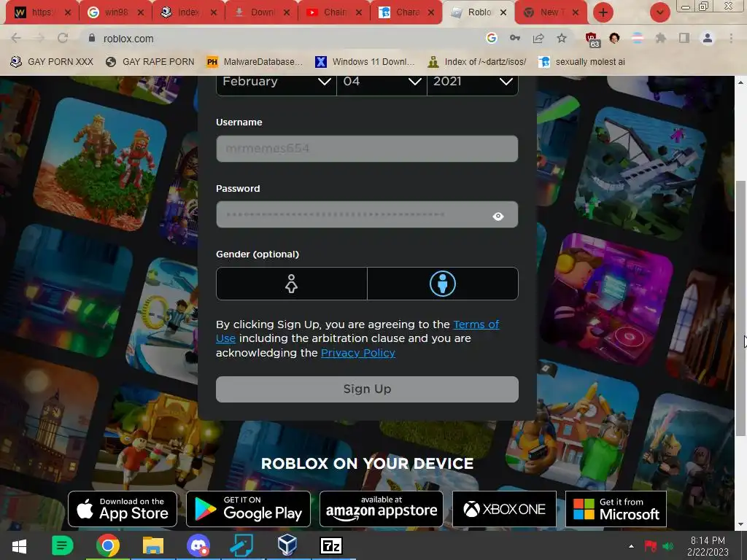The image size is (747, 560).
Task: Click the Sign Up button
Action: coord(367,389)
